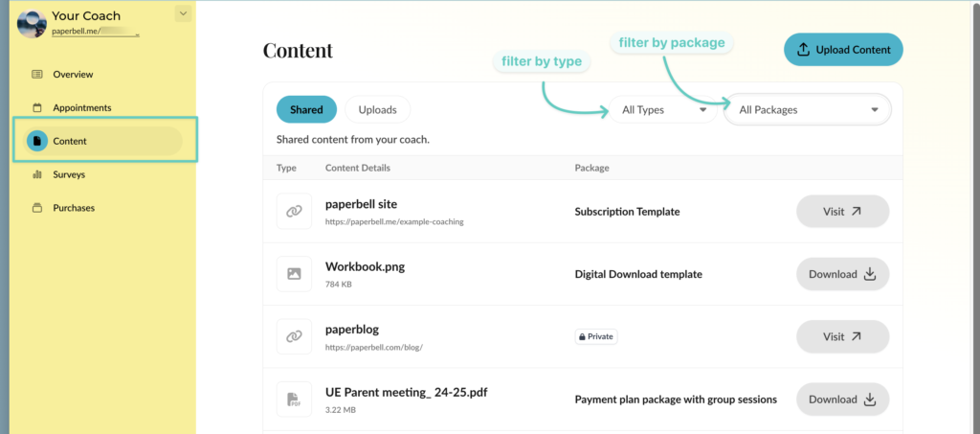Click the link icon beside paperblog
Viewport: 980px width, 434px height.
point(294,337)
